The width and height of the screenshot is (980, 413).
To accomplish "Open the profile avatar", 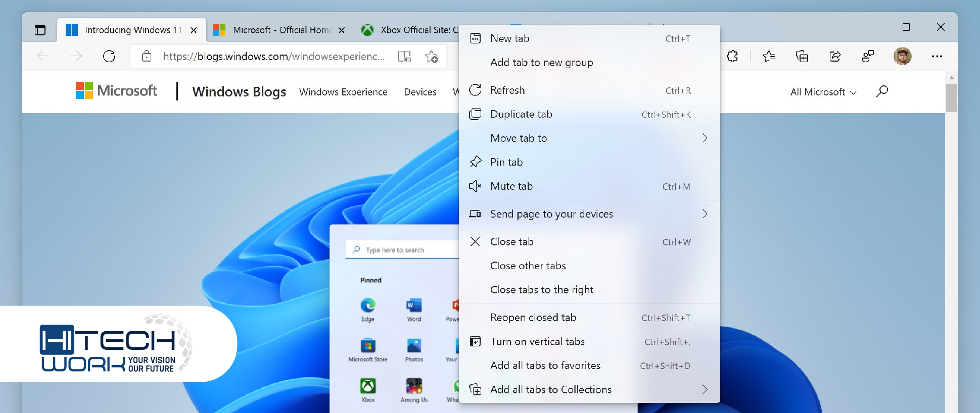I will point(902,56).
